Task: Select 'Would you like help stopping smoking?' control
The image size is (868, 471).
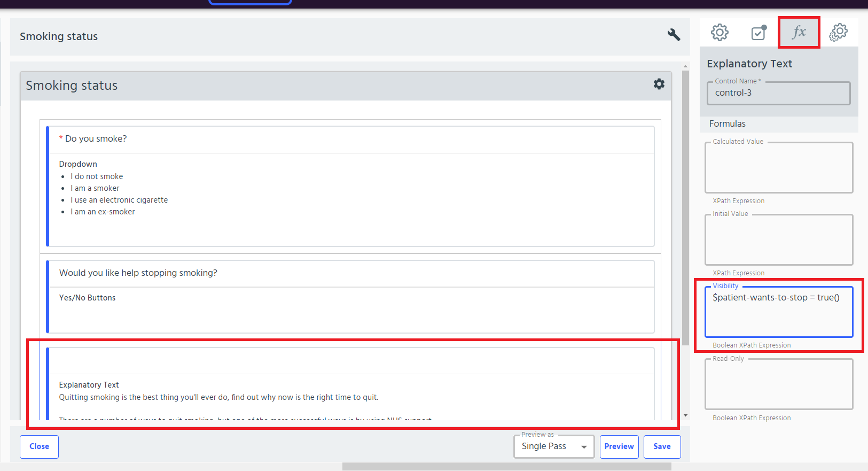Action: pos(350,297)
